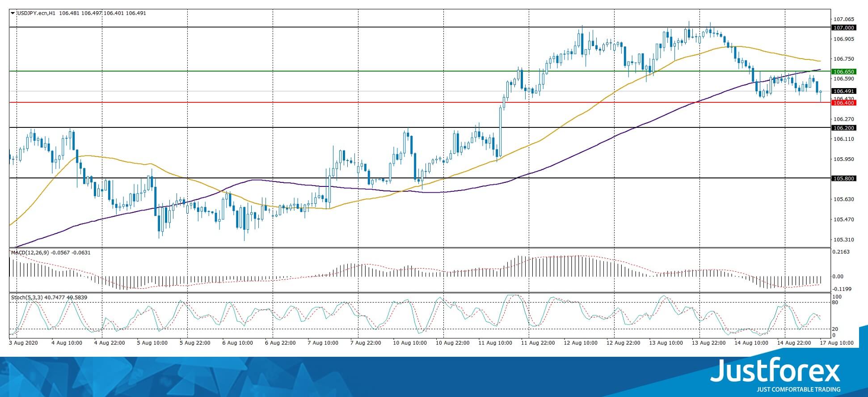Click the 105.630 price axis value
Screen dimensions: 868x397
point(844,199)
